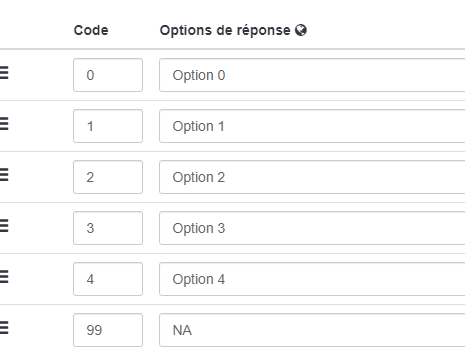The height and width of the screenshot is (361, 465).
Task: Grab the drag handle for Option 4 row
Action: click(4, 277)
